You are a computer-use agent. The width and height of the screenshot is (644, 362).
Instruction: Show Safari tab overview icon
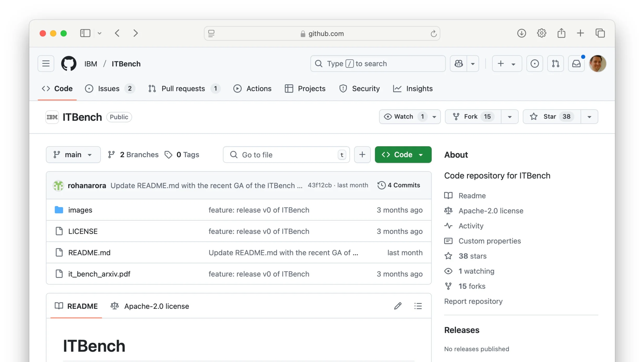coord(600,33)
